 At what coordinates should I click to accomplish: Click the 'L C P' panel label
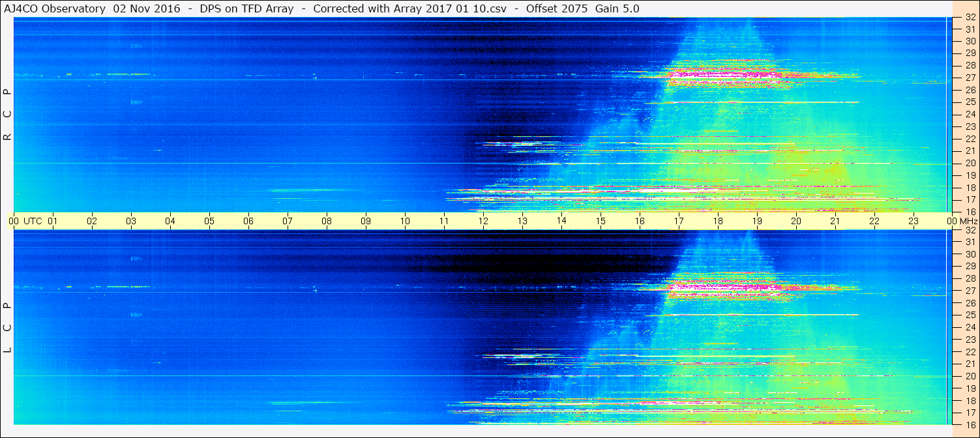point(7,328)
